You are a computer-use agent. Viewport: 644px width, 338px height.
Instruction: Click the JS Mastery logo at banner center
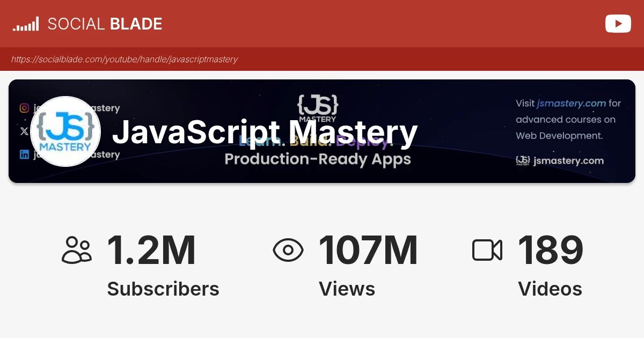point(318,108)
